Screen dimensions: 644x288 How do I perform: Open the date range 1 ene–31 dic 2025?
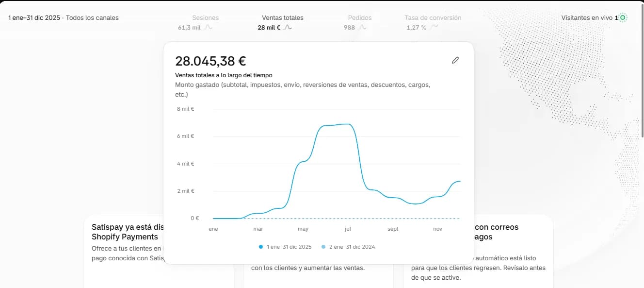point(34,17)
